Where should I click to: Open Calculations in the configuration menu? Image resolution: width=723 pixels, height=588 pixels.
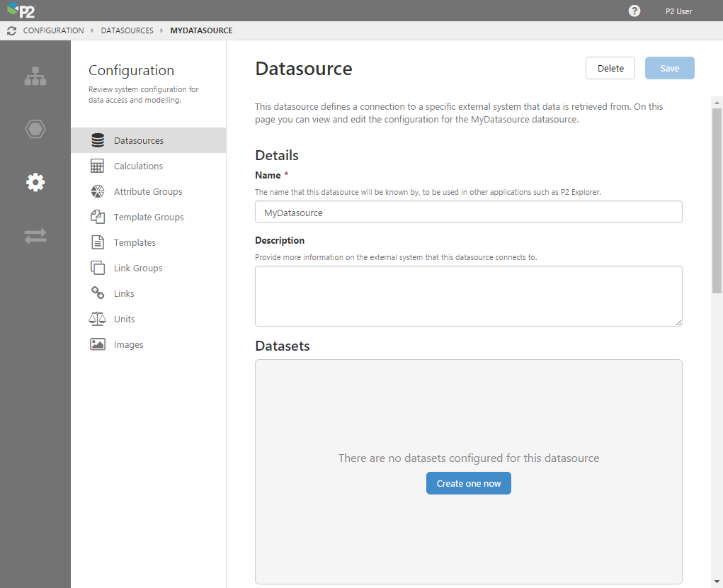(x=138, y=166)
